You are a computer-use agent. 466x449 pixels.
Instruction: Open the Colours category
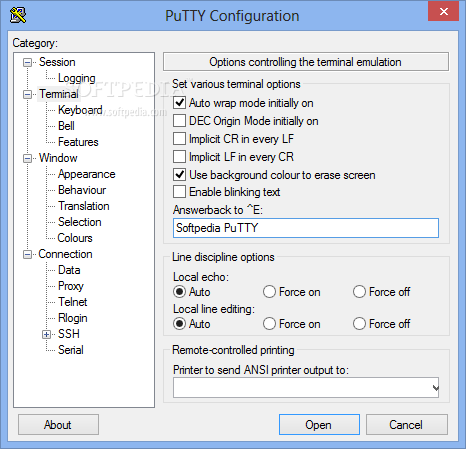tap(75, 238)
